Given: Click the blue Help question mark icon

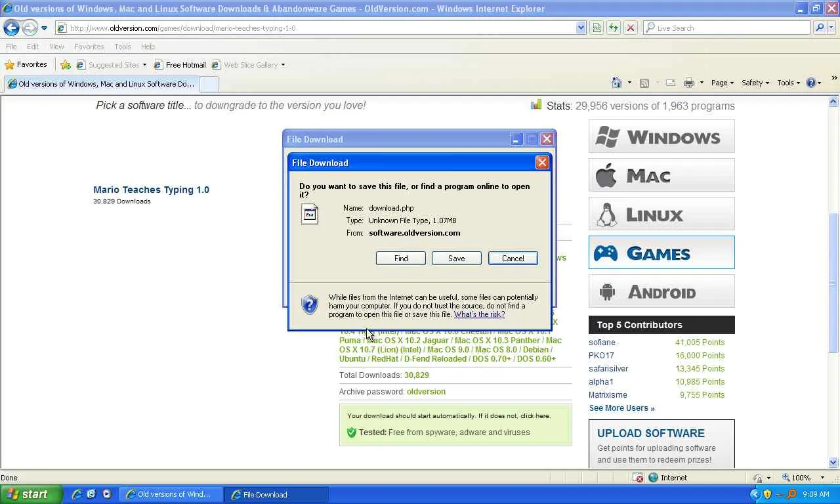Looking at the screenshot, I should 812,83.
